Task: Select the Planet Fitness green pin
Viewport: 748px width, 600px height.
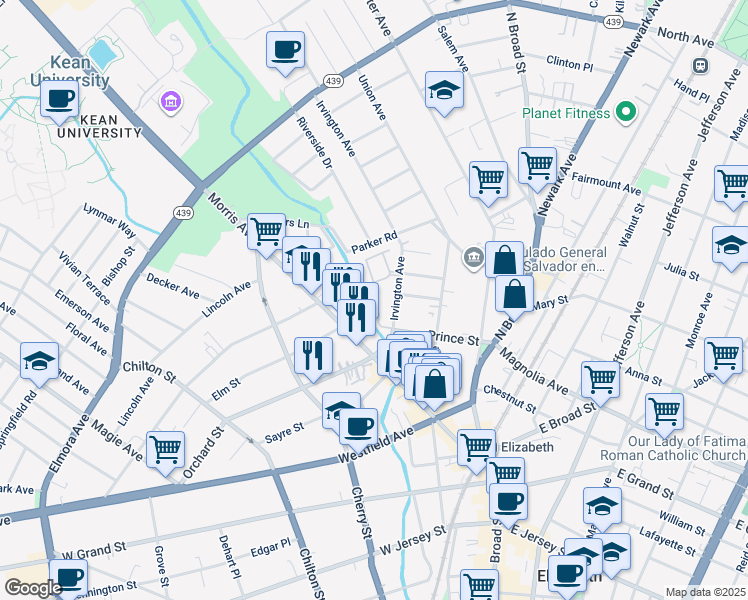Action: tap(626, 113)
